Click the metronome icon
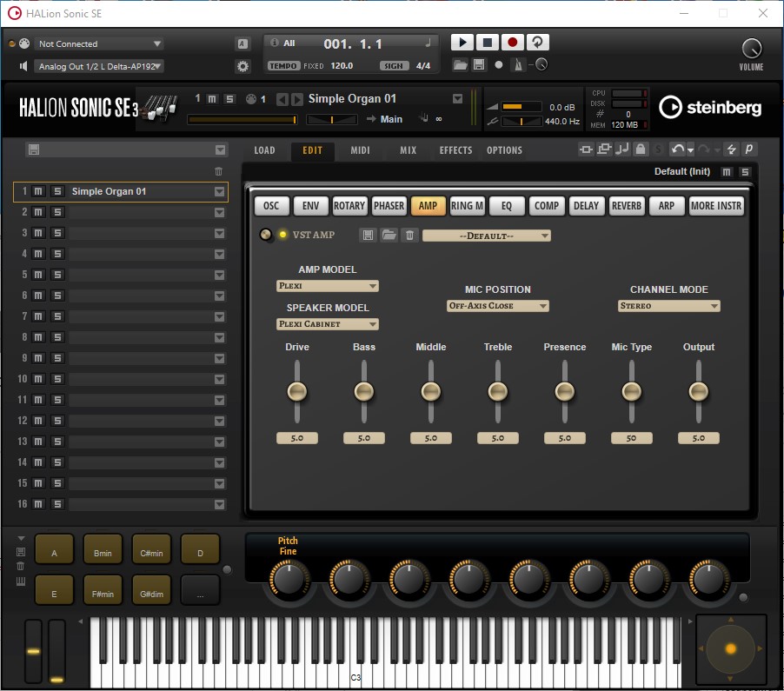 (x=518, y=65)
